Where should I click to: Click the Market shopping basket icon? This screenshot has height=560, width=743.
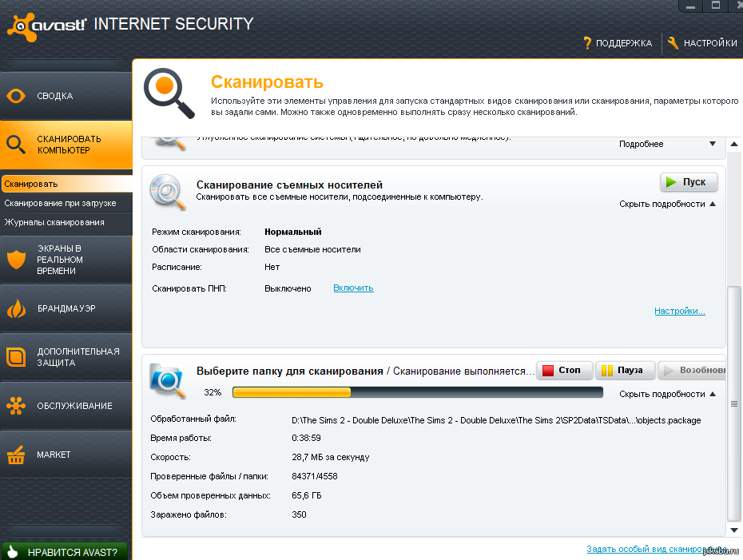click(17, 455)
